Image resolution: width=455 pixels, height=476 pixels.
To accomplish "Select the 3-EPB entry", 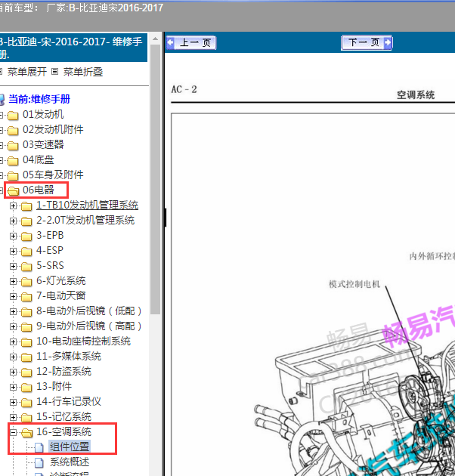I will tap(50, 235).
